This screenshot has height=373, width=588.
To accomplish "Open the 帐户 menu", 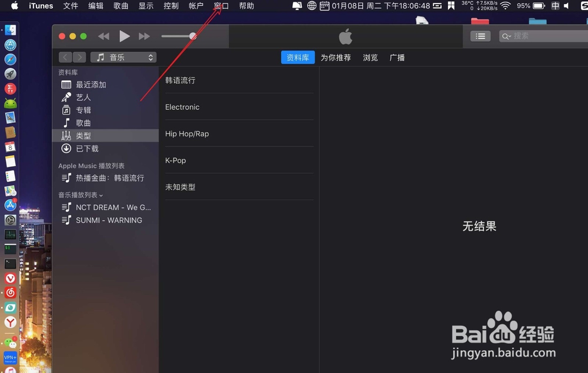I will click(196, 6).
